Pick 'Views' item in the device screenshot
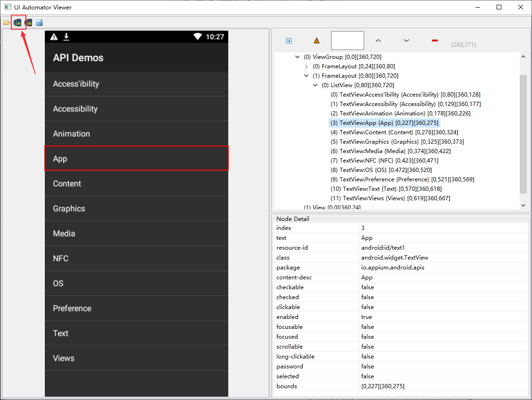Screen dimensions: 532x400 click(x=136, y=358)
